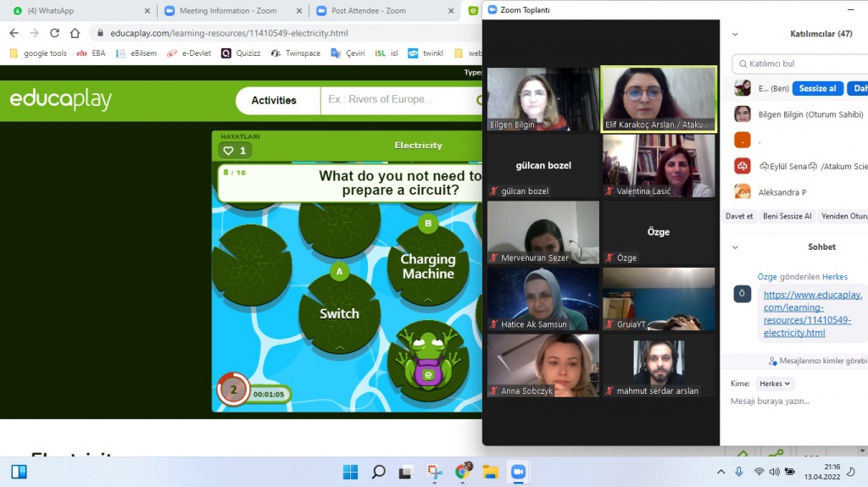The height and width of the screenshot is (487, 868).
Task: Close the WhatsApp browser tab
Action: click(147, 10)
